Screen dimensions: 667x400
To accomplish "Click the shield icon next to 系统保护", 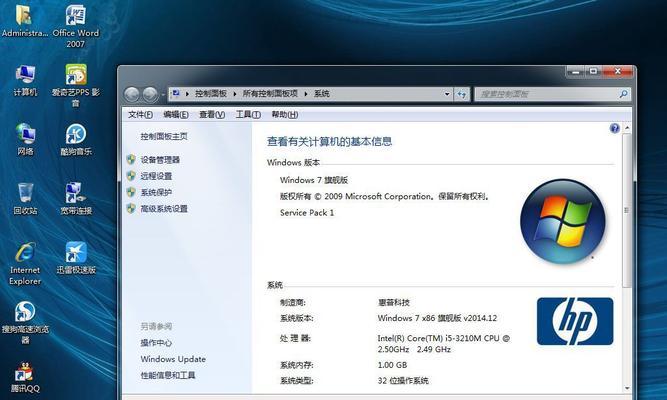I will point(131,192).
